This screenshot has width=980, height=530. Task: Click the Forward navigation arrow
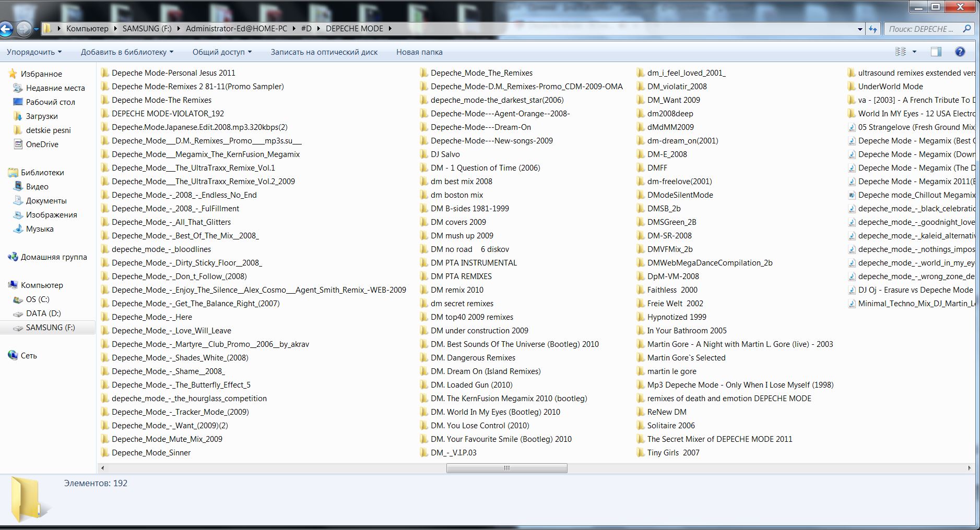[23, 29]
